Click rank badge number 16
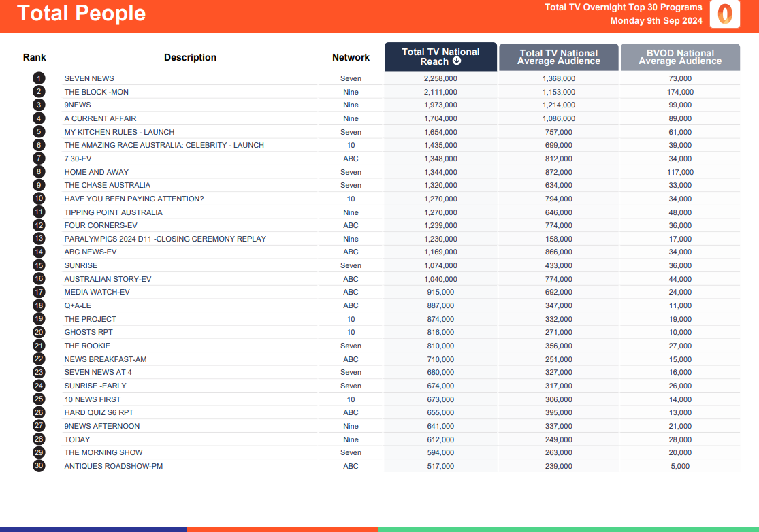Image resolution: width=759 pixels, height=532 pixels. 39,279
